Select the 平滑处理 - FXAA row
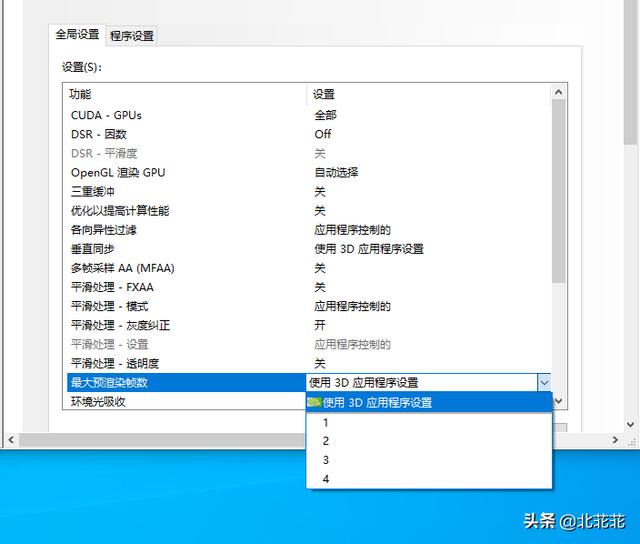The height and width of the screenshot is (544, 640). [x=308, y=287]
